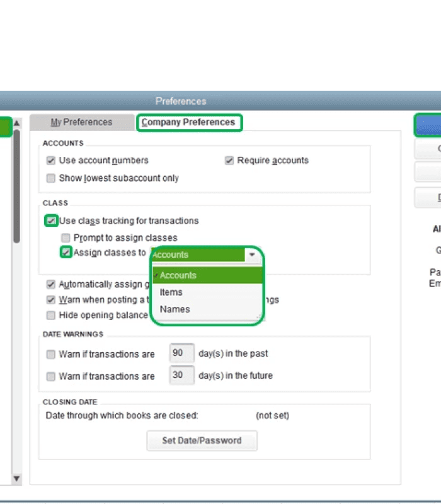
Task: Switch to the My Preferences tab
Action: point(82,122)
